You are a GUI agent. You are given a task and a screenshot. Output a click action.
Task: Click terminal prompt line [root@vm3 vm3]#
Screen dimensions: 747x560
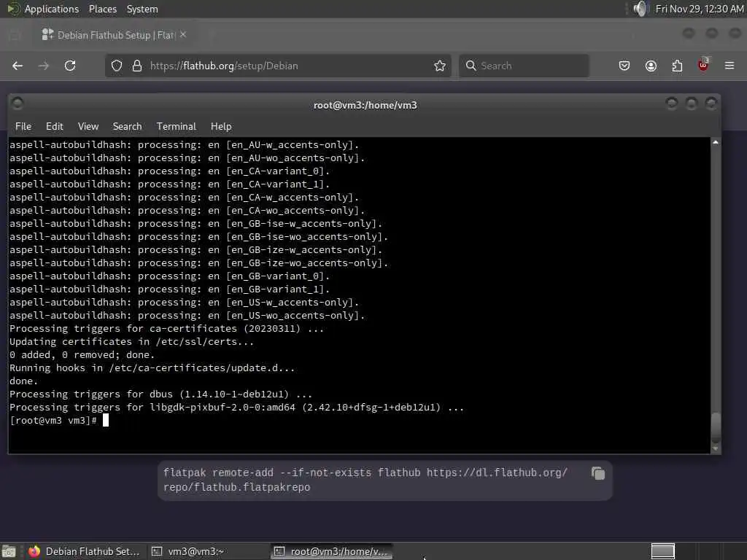pyautogui.click(x=53, y=421)
